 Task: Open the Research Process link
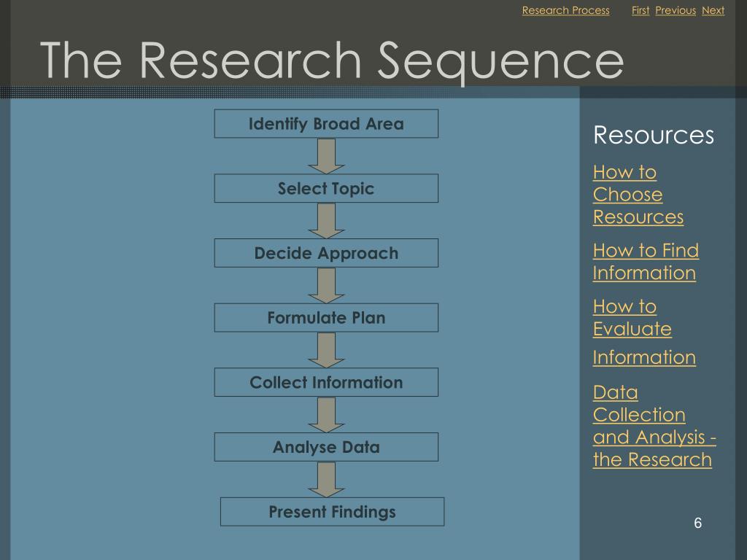pos(565,10)
